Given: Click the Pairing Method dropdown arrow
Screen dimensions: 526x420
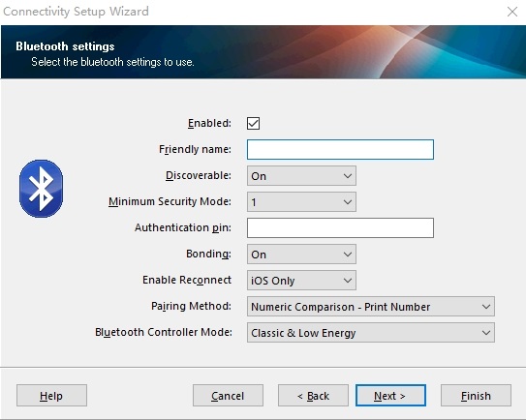Looking at the screenshot, I should (x=485, y=307).
